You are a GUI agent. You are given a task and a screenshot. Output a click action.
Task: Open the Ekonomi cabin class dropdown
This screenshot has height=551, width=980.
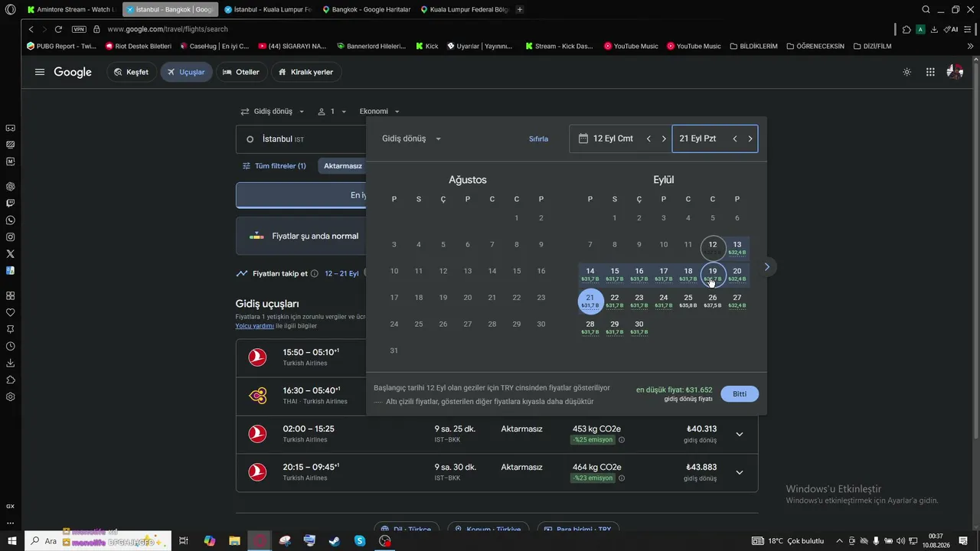(380, 112)
